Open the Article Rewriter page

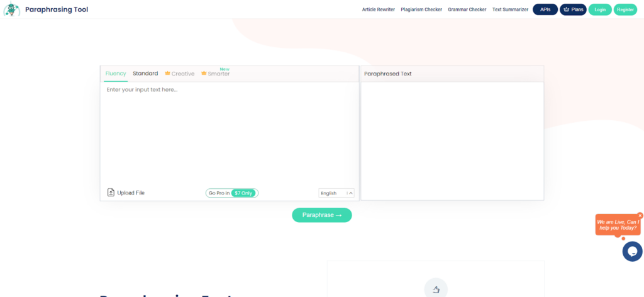(378, 9)
